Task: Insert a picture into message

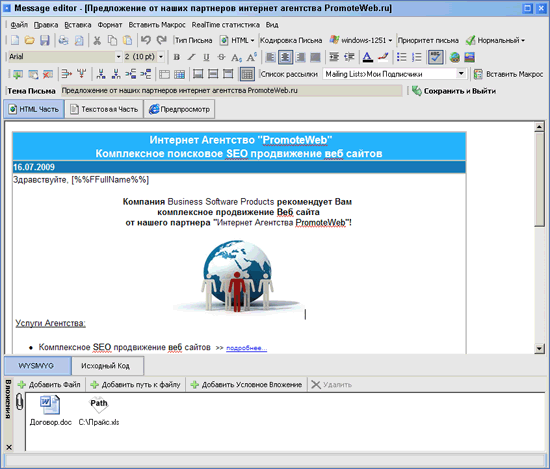Action: (x=470, y=57)
